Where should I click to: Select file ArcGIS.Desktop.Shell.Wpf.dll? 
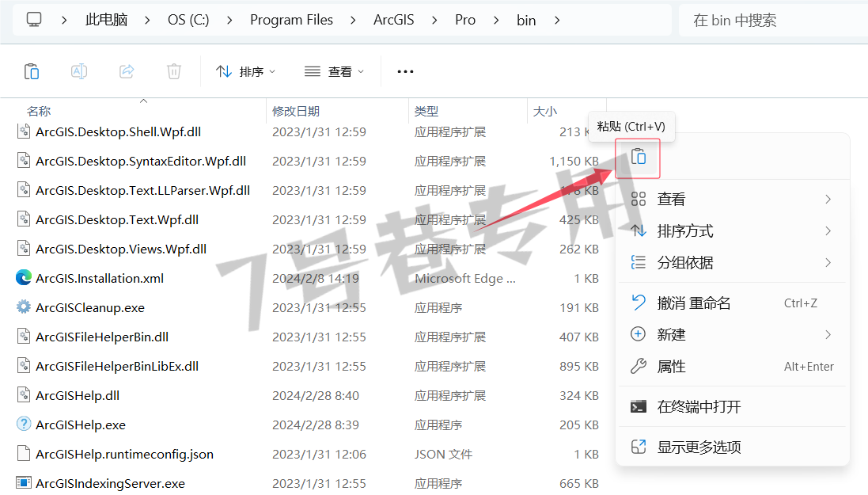[x=118, y=131]
